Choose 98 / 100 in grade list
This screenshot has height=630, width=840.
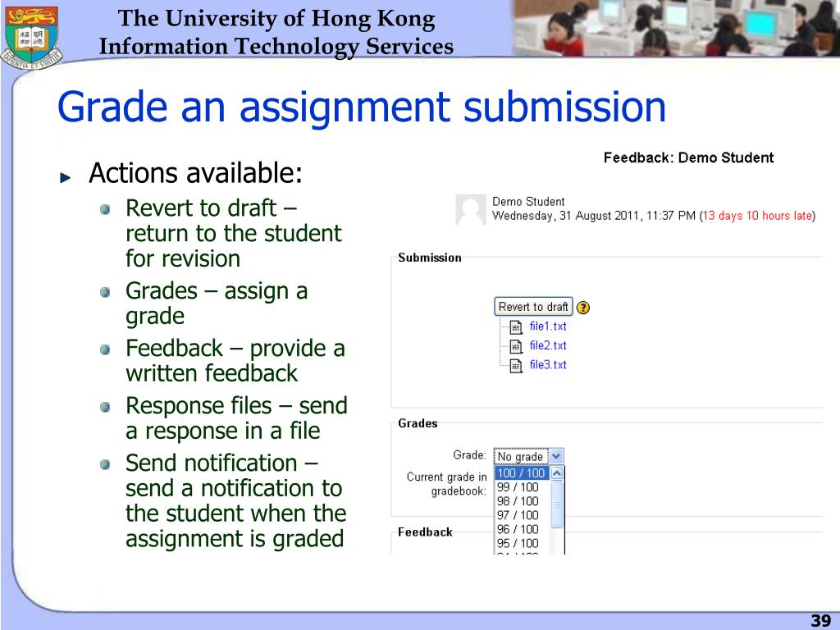point(521,501)
